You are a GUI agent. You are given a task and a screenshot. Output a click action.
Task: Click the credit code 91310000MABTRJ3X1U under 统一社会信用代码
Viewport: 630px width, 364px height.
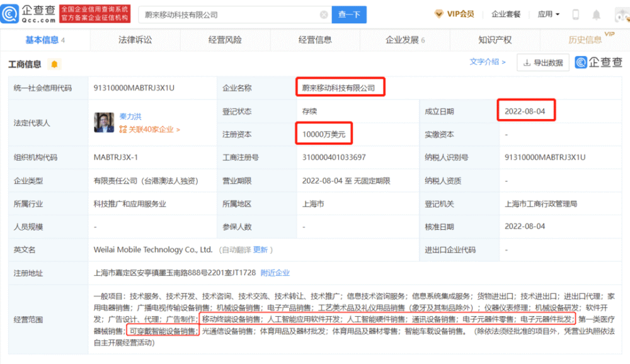point(134,88)
